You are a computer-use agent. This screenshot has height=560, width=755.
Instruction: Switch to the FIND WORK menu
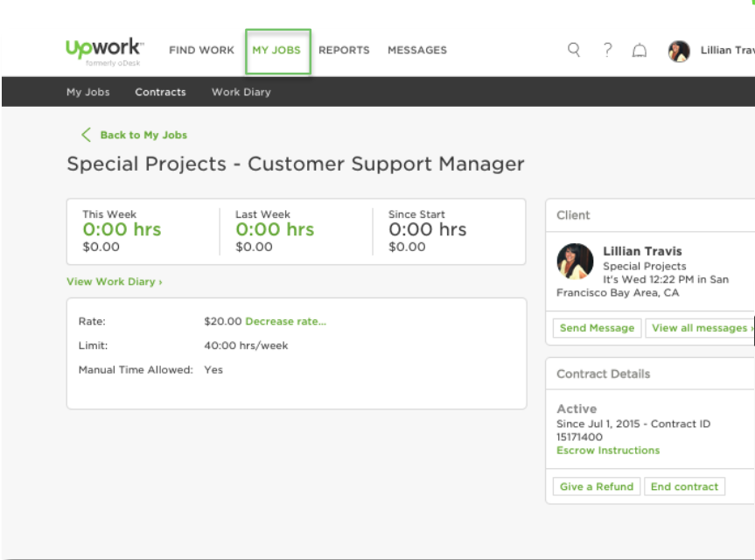(201, 50)
